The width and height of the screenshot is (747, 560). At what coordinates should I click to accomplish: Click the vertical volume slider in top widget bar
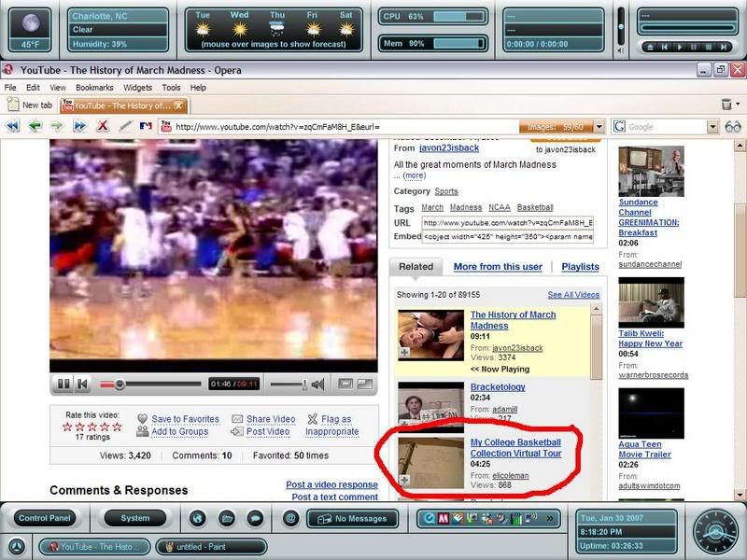click(621, 27)
